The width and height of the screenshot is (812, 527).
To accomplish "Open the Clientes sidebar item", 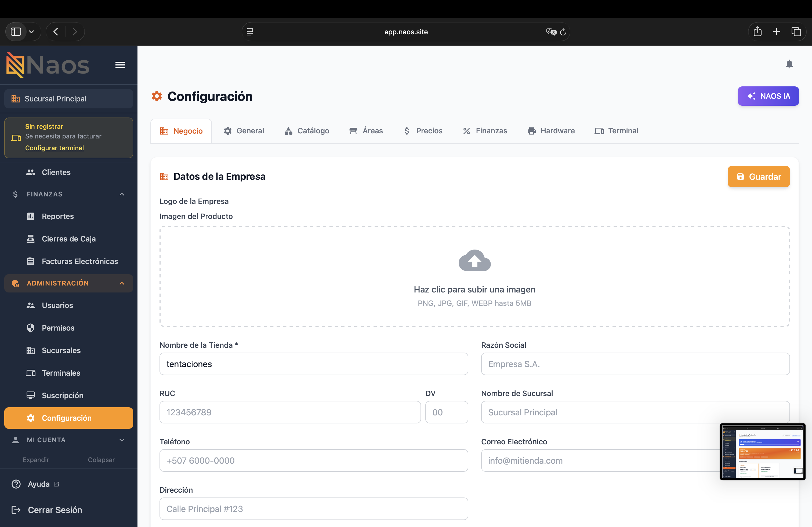I will [68, 172].
